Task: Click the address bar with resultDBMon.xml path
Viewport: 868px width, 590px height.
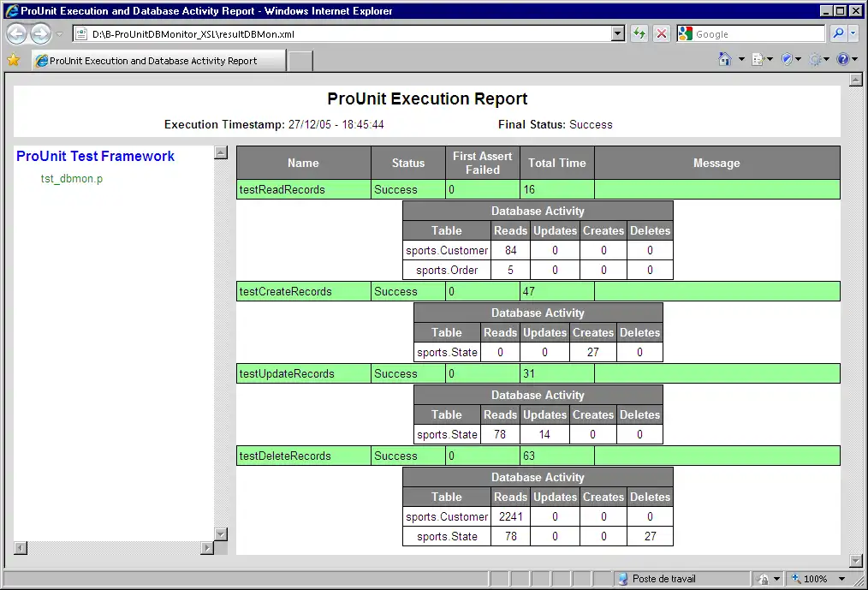Action: pos(342,33)
